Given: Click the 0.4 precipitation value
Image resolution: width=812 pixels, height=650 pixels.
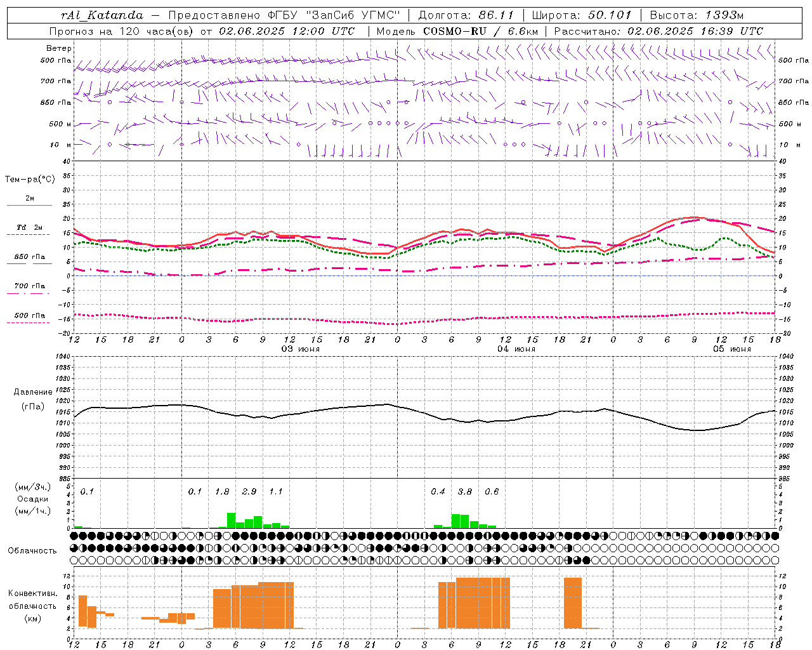Looking at the screenshot, I should pyautogui.click(x=438, y=492).
